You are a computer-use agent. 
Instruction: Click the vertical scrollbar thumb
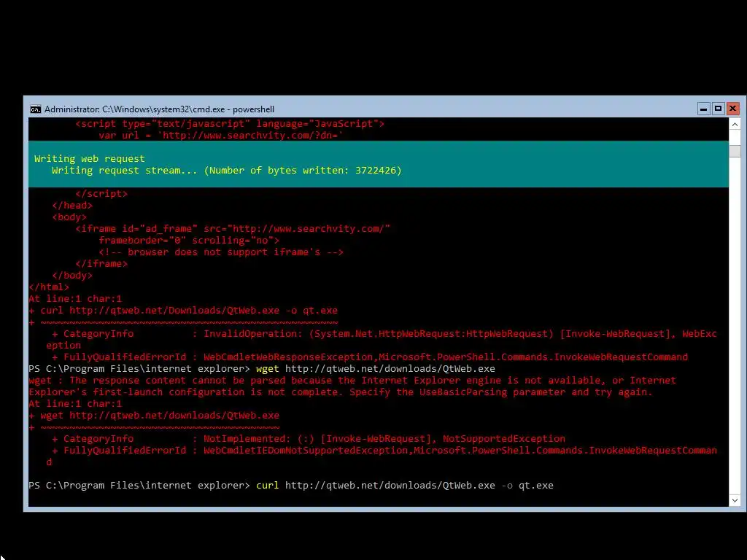pyautogui.click(x=735, y=151)
